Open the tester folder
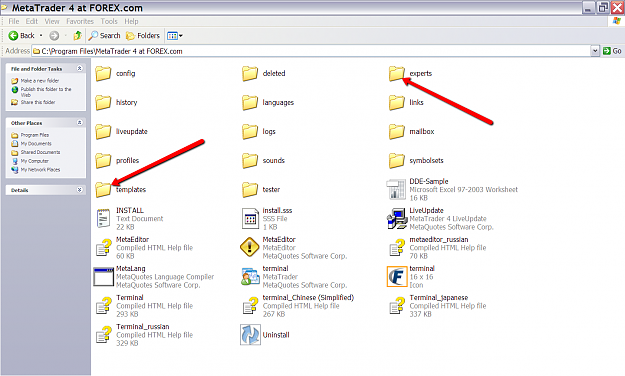The height and width of the screenshot is (376, 625). (261, 190)
